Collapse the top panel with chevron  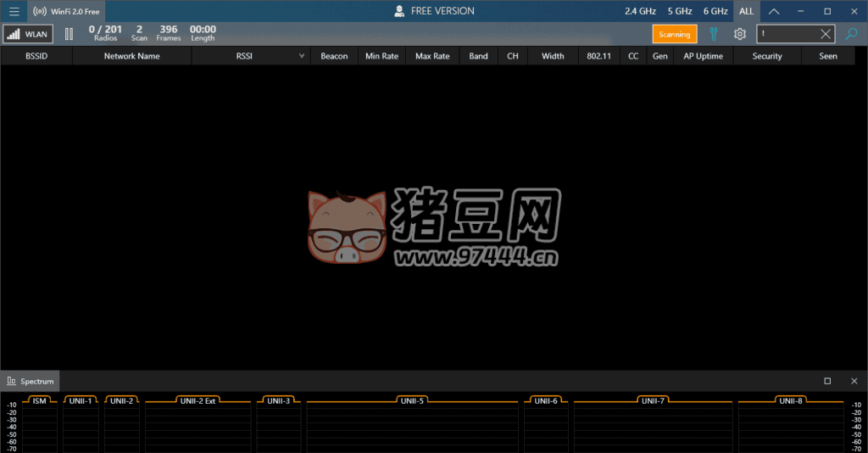[x=774, y=11]
